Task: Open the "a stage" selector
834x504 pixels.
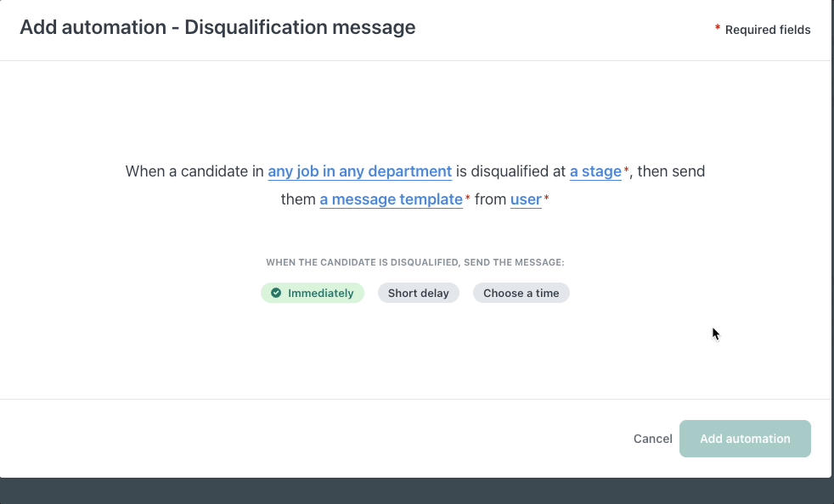Action: tap(596, 171)
